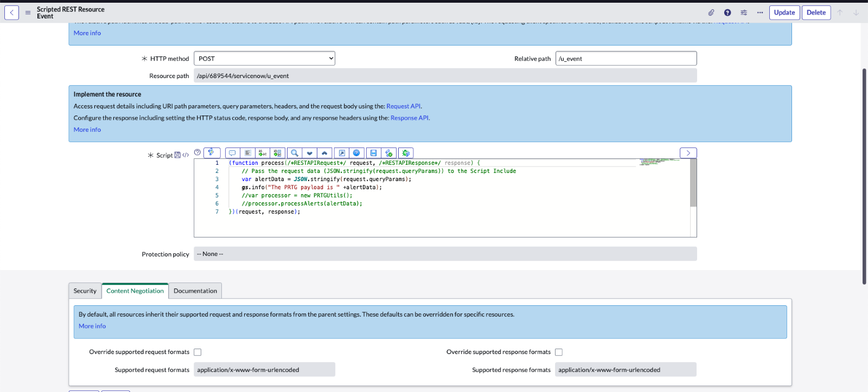The image size is (868, 392).
Task: Click the script search magnifier icon
Action: point(294,153)
